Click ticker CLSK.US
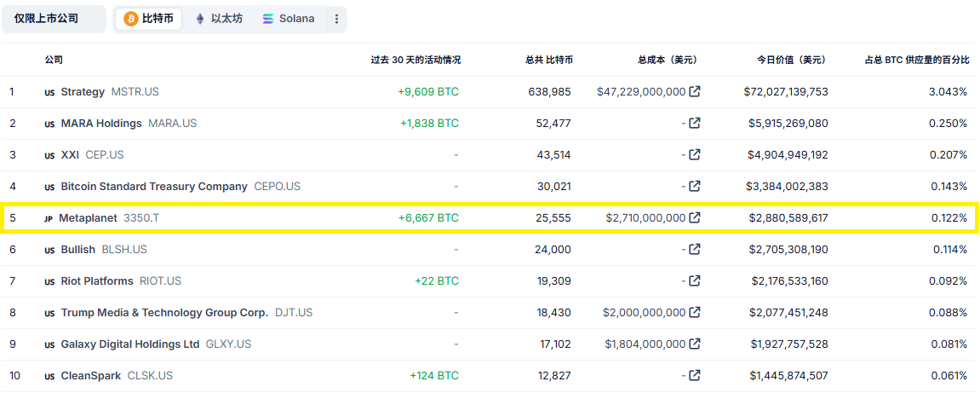Viewport: 980px width, 393px height. click(x=150, y=375)
